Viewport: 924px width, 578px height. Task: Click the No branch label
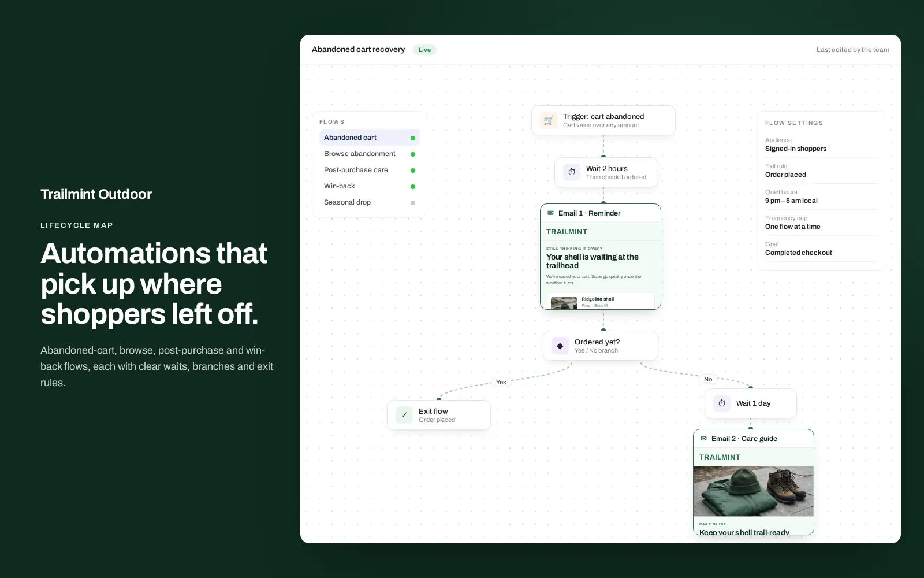click(x=708, y=379)
